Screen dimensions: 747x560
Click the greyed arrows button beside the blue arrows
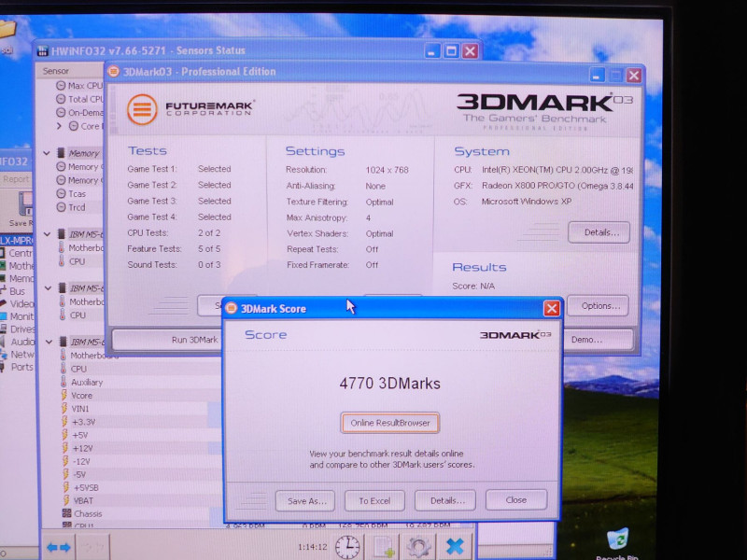pyautogui.click(x=92, y=547)
